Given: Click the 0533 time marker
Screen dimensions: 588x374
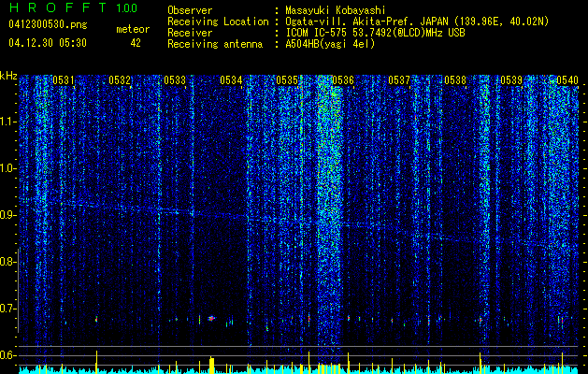Looking at the screenshot, I should pyautogui.click(x=175, y=80).
